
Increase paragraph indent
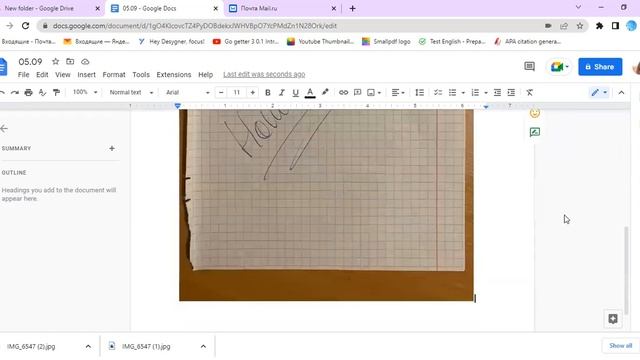[511, 93]
